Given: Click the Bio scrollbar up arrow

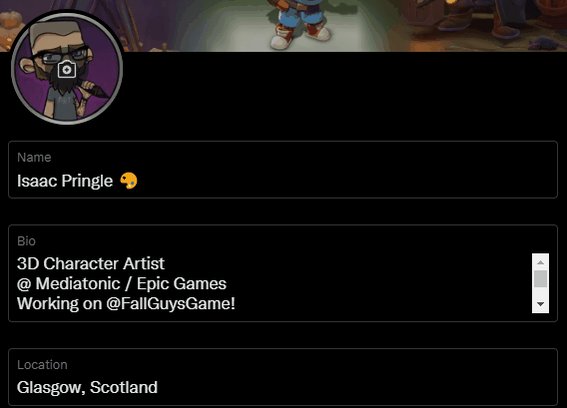Looking at the screenshot, I should click(540, 262).
